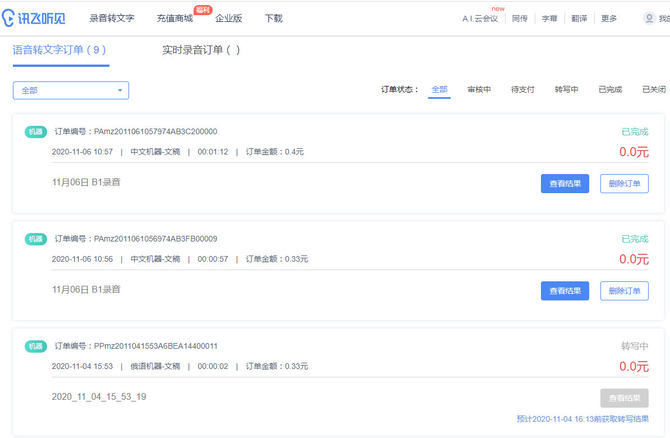This screenshot has height=438, width=670.
Task: Filter orders by 已完成 status
Action: (610, 89)
